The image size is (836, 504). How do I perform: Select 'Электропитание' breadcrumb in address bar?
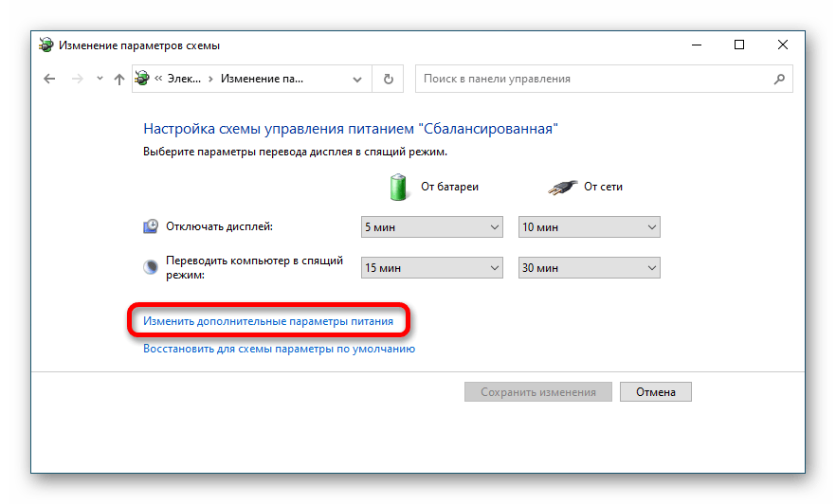click(184, 80)
